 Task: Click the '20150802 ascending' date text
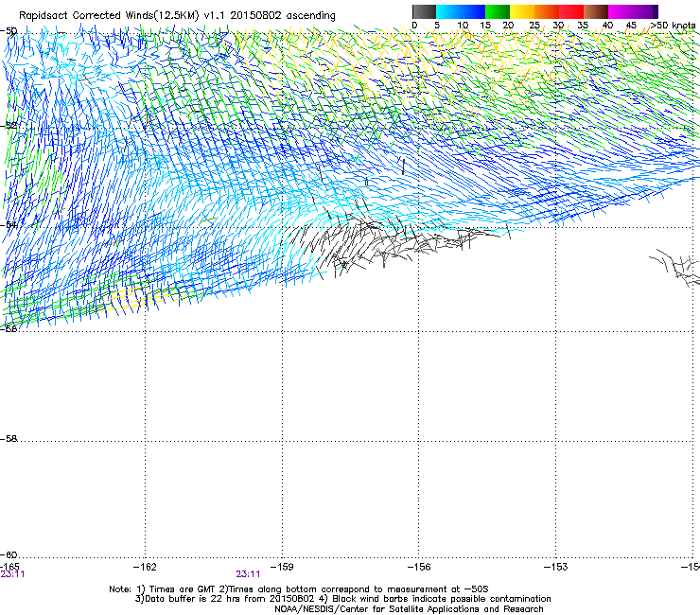pos(283,15)
